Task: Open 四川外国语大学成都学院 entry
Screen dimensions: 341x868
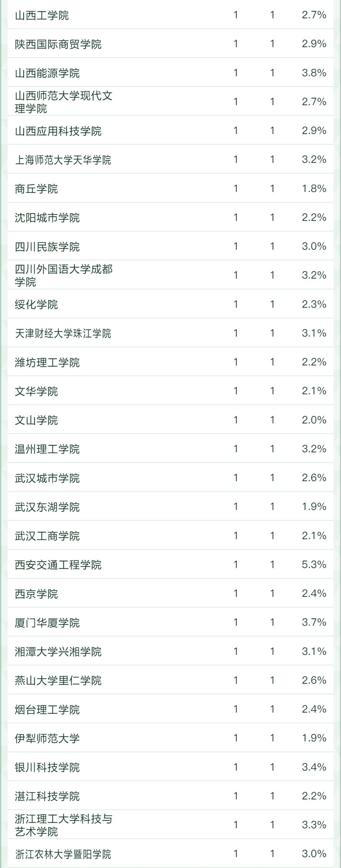Action: coord(63,275)
